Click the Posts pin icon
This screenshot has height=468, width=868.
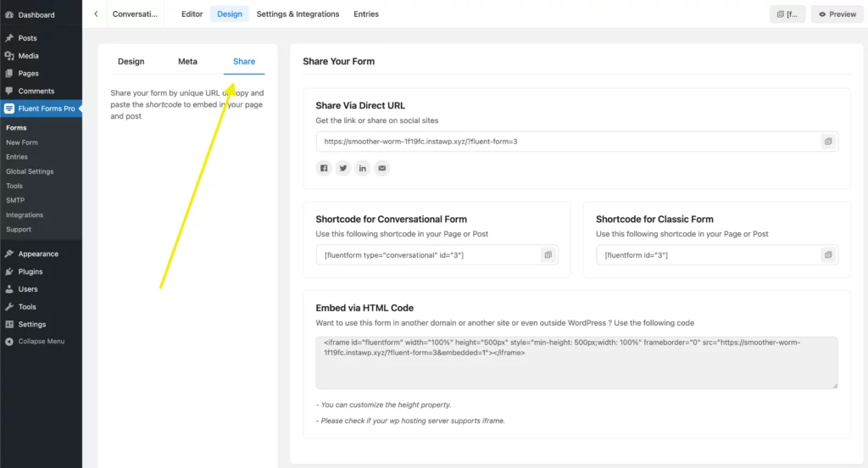click(x=9, y=38)
